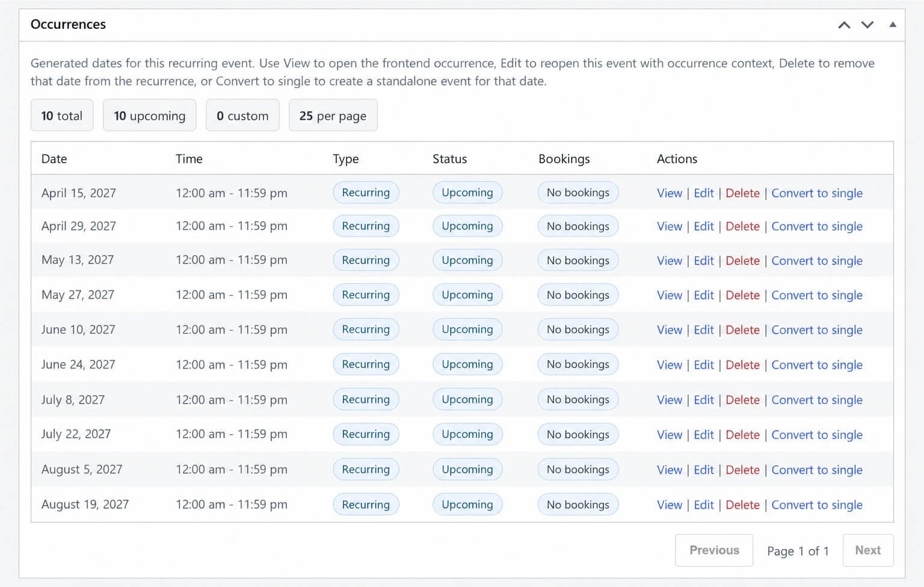
Task: Click the 'Page 1 of 1' label
Action: 798,551
